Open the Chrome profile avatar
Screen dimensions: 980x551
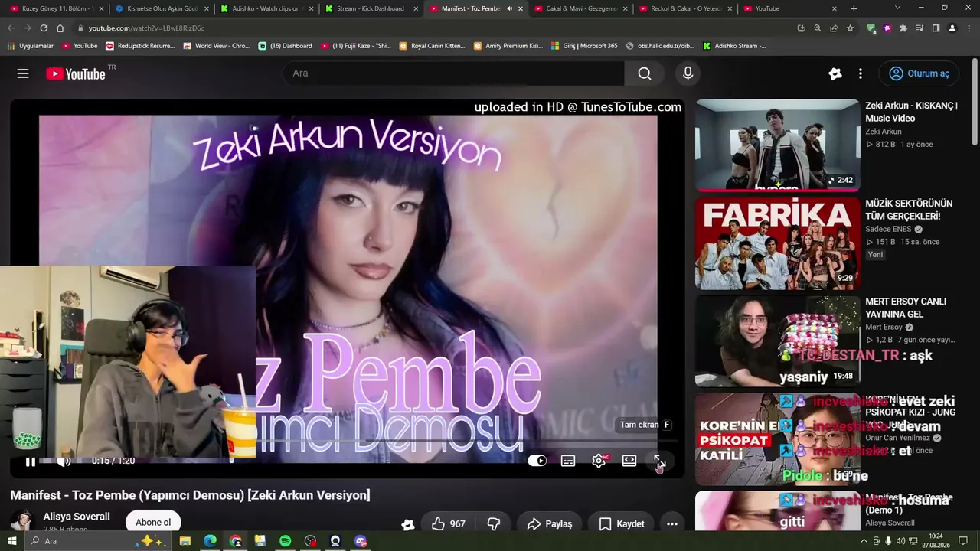[952, 28]
